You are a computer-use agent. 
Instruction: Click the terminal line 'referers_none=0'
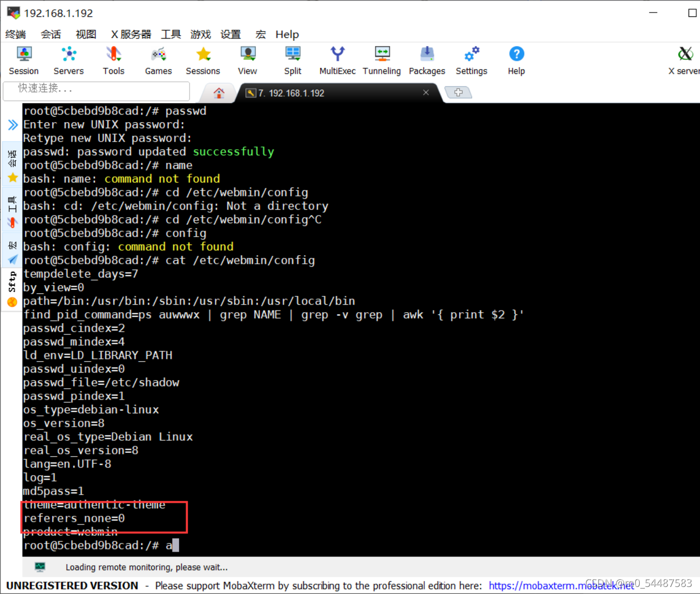coord(74,518)
